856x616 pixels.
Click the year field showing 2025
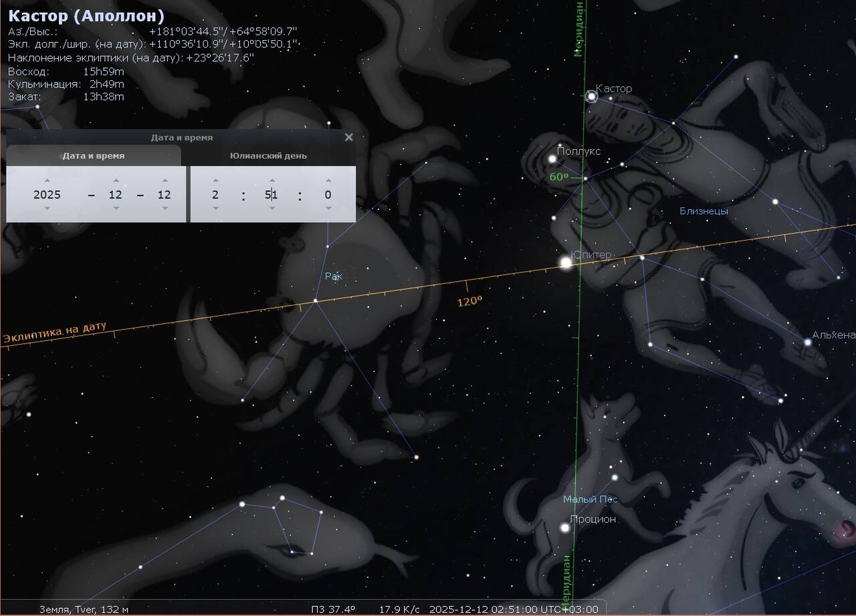[47, 195]
